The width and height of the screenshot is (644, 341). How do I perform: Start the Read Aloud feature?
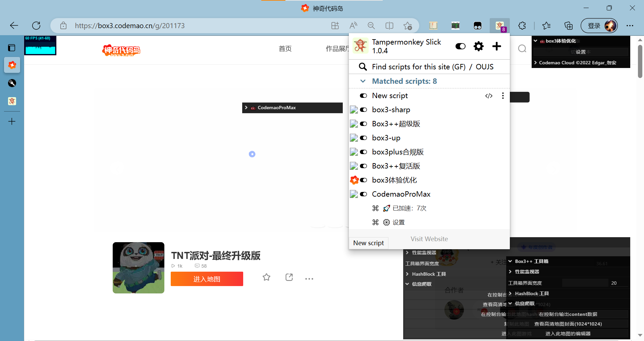pyautogui.click(x=353, y=25)
